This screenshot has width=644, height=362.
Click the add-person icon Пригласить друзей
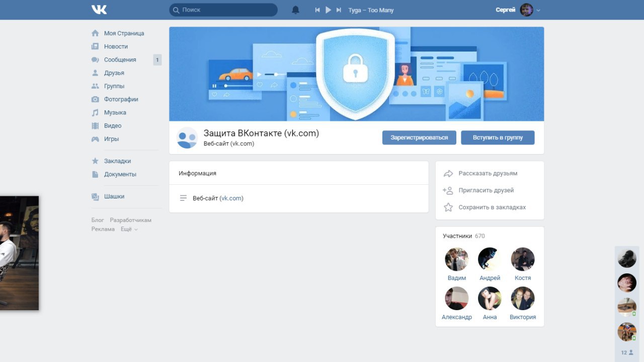(448, 190)
